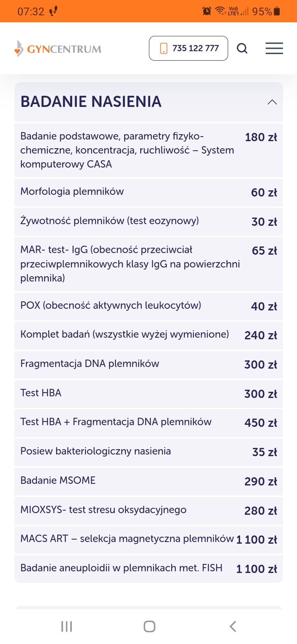Call phone number 735 122 777
This screenshot has width=297, height=644.
click(x=189, y=49)
